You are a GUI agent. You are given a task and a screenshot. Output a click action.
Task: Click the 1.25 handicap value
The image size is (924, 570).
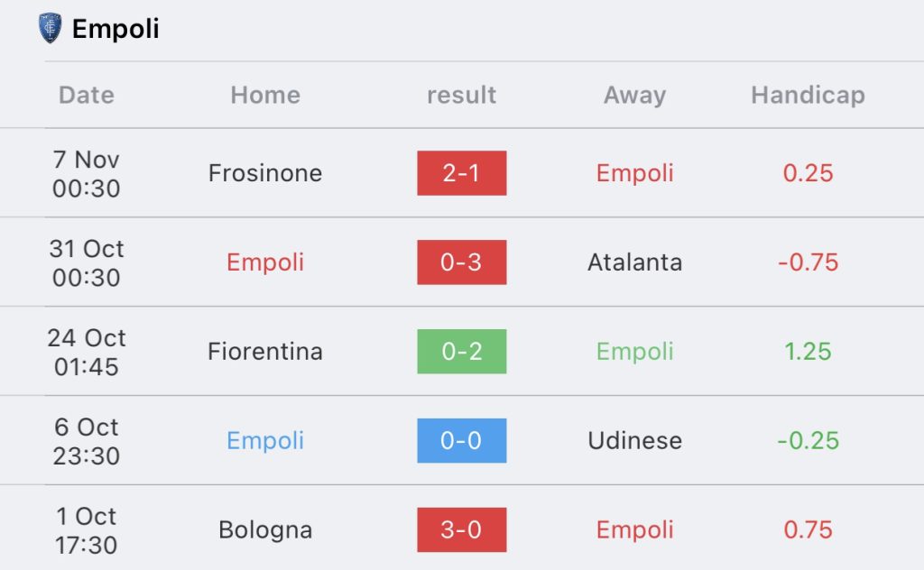(x=808, y=352)
